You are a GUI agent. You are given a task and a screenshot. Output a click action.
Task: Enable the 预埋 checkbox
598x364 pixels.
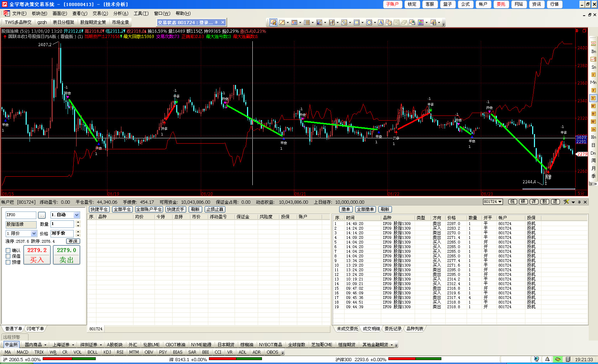(8, 262)
